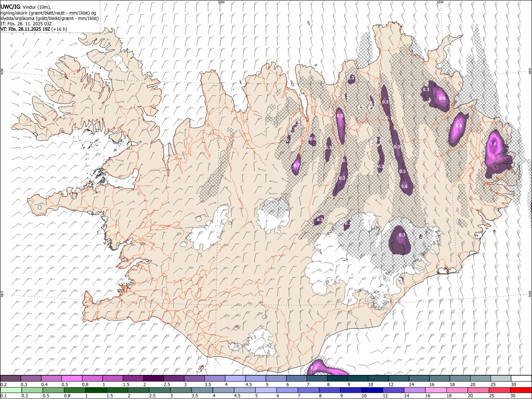This screenshot has height=399, width=532.
Task: Pick the dark plum 0.2 swatch, top legend row
Action: 10,379
